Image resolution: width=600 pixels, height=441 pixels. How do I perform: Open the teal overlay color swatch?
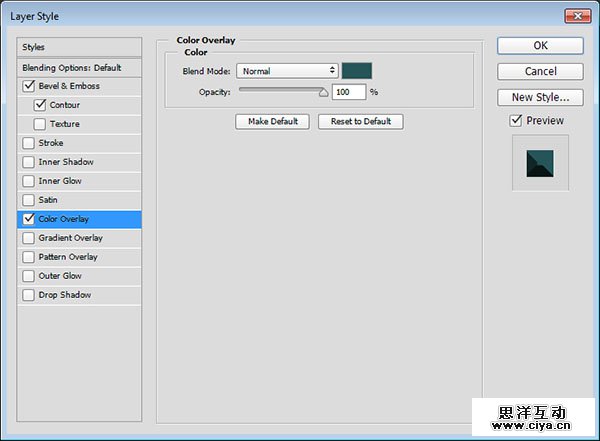pyautogui.click(x=357, y=71)
